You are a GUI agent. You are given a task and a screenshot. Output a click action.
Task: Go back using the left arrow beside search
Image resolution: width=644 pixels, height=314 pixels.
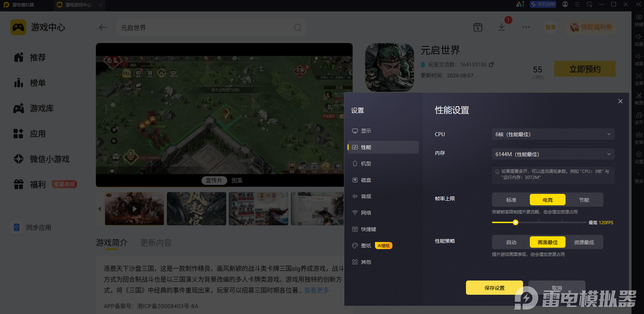click(103, 27)
